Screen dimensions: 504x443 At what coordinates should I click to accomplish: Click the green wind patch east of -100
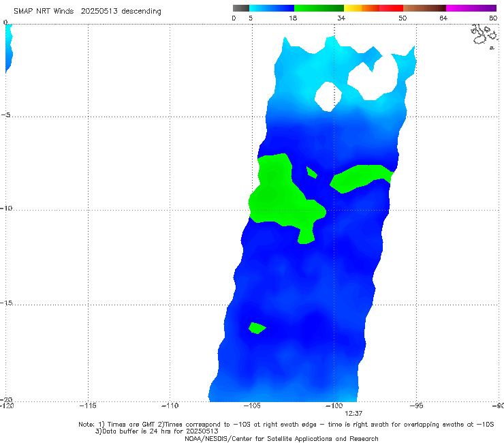click(362, 179)
